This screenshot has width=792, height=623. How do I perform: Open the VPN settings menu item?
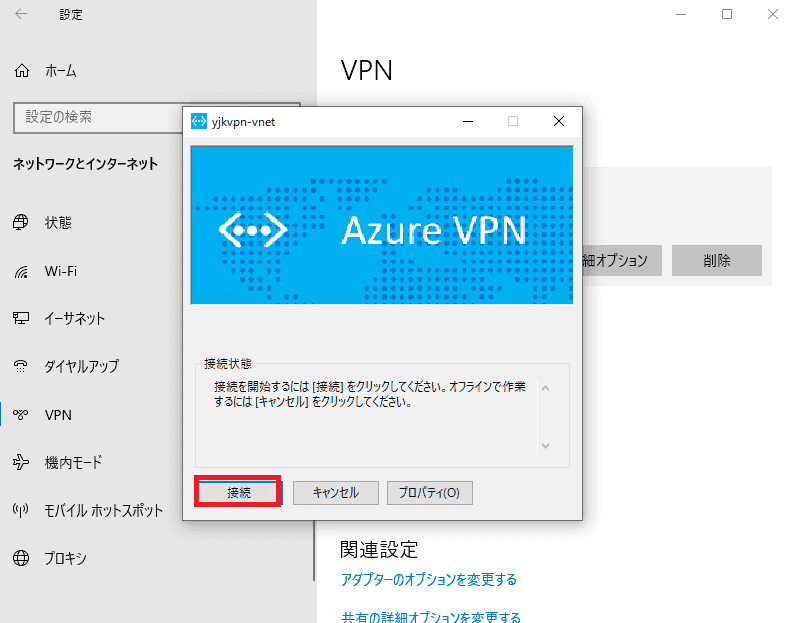[58, 415]
